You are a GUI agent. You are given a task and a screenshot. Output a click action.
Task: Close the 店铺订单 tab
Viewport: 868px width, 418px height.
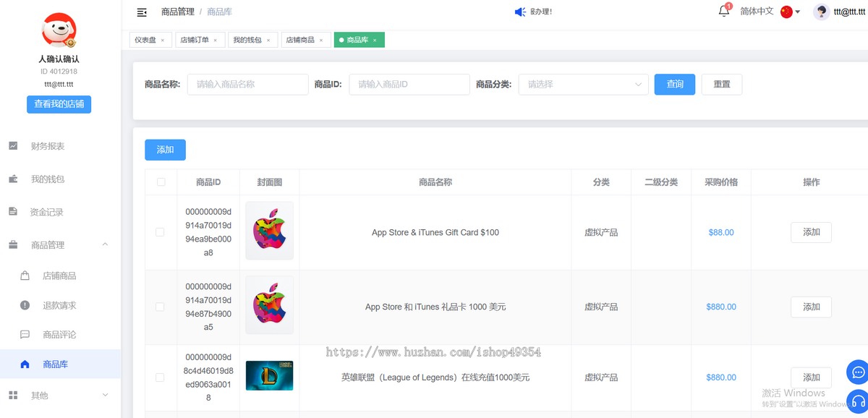[215, 40]
